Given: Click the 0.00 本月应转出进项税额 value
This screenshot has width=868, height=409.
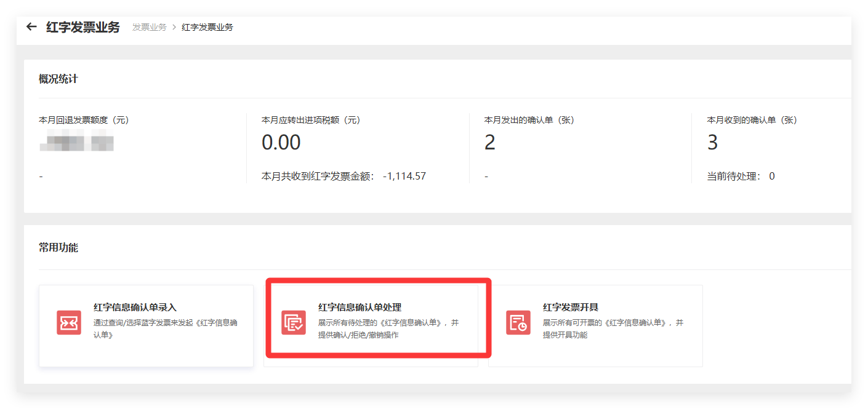Looking at the screenshot, I should click(x=281, y=143).
